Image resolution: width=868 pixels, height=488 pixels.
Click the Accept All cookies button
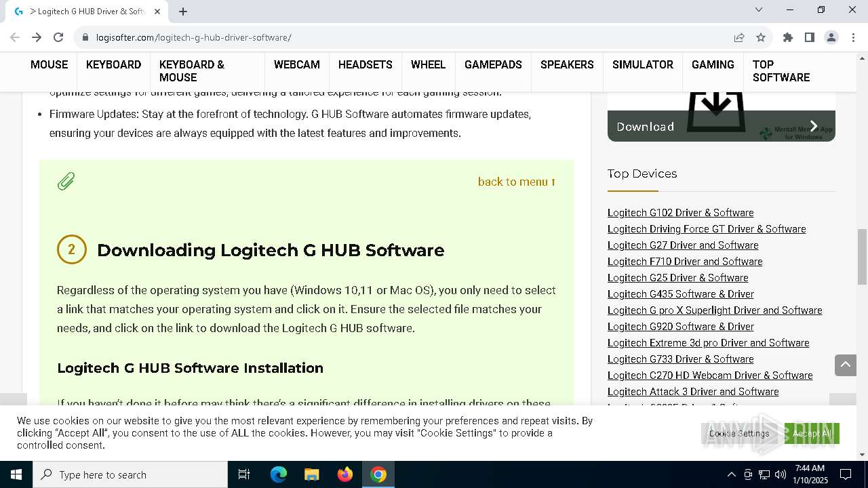[x=812, y=433]
